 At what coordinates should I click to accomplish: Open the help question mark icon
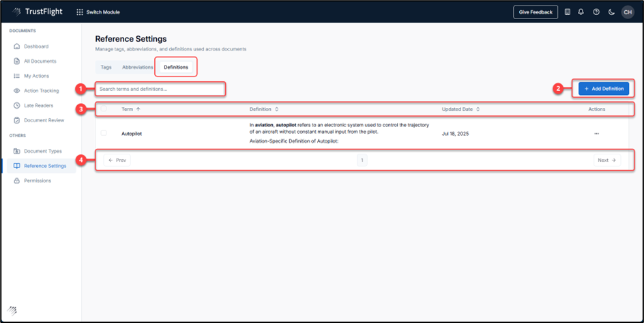click(596, 12)
